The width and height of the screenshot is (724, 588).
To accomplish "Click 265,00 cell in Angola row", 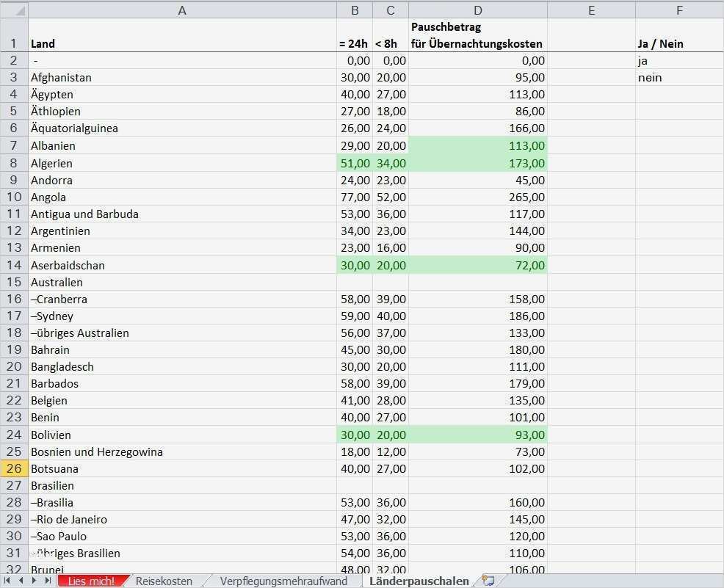I will pos(478,197).
